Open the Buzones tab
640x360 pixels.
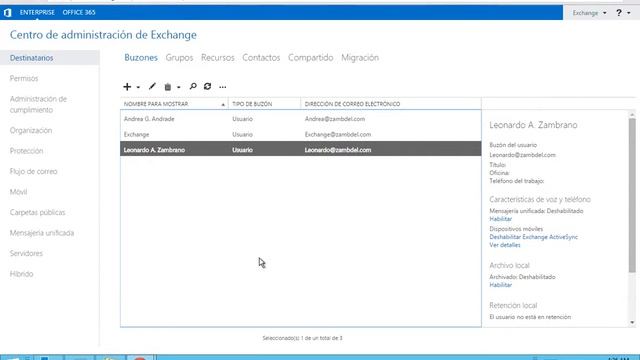pos(141,58)
